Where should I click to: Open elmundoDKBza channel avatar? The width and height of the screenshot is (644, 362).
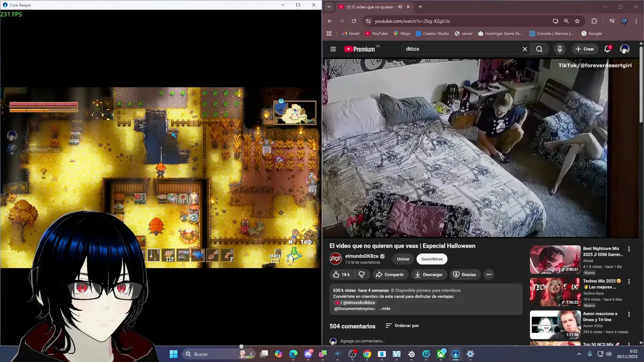click(336, 259)
